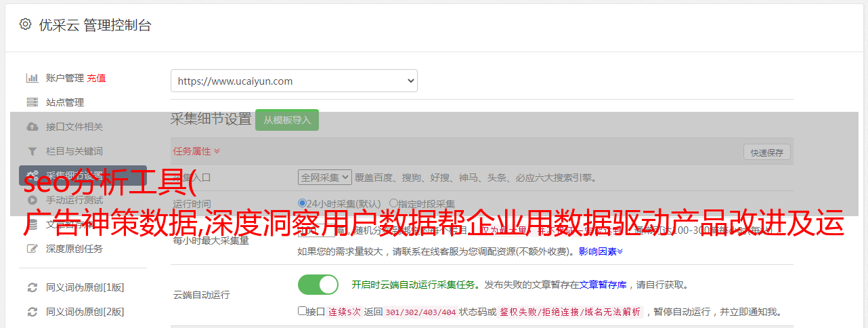Viewport: 868px width, 328px height.
Task: Open 深度原创任务 in the sidebar
Action: [74, 249]
